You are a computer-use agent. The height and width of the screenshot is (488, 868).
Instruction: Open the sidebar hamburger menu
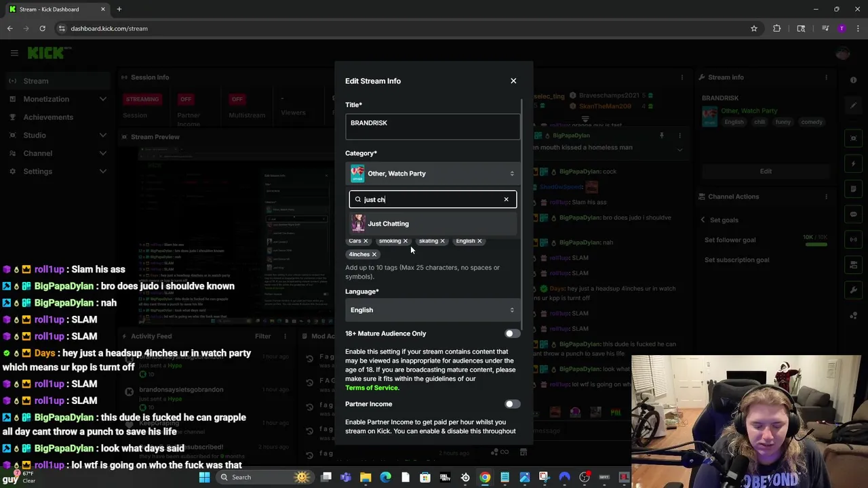pos(14,53)
